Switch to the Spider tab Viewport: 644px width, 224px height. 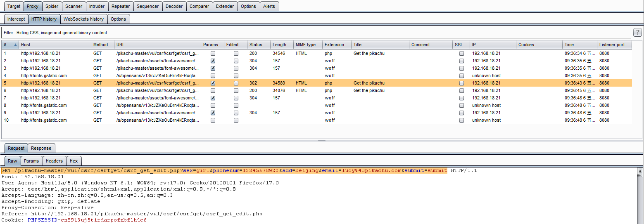52,6
